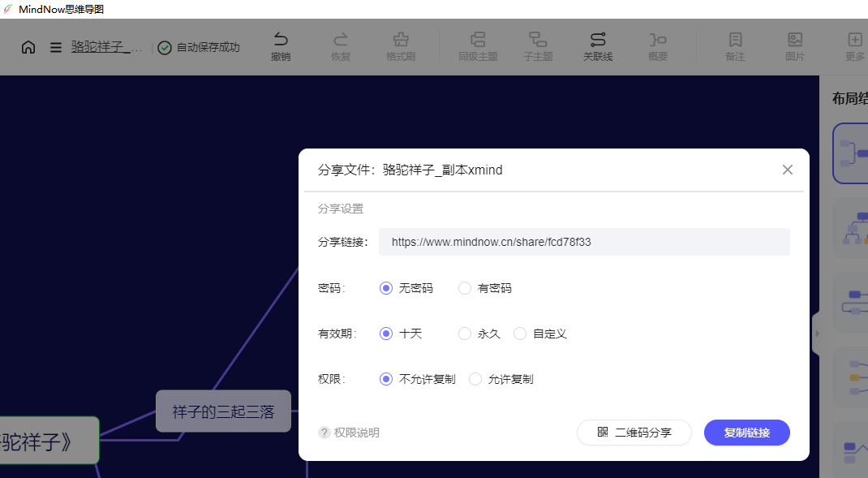Image resolution: width=868 pixels, height=478 pixels.
Task: Select the 祥子的三起三落 mind map node
Action: pyautogui.click(x=223, y=411)
